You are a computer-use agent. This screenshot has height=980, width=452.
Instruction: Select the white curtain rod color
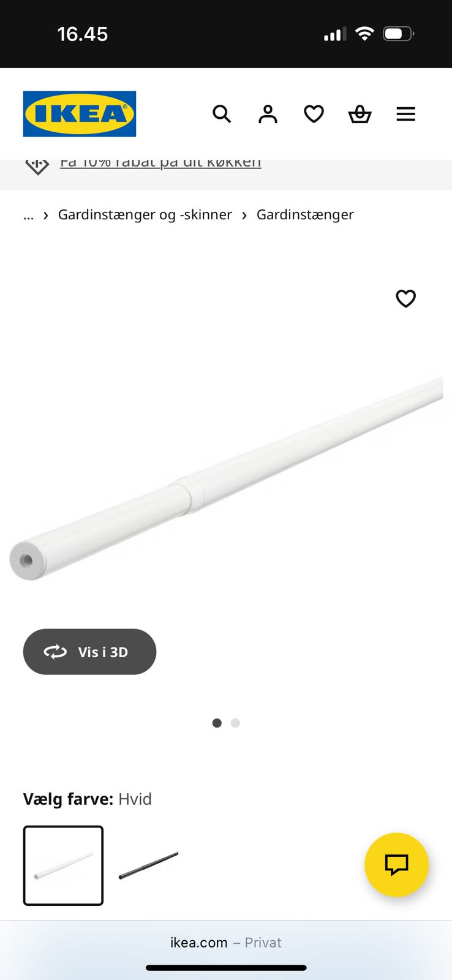coord(63,865)
